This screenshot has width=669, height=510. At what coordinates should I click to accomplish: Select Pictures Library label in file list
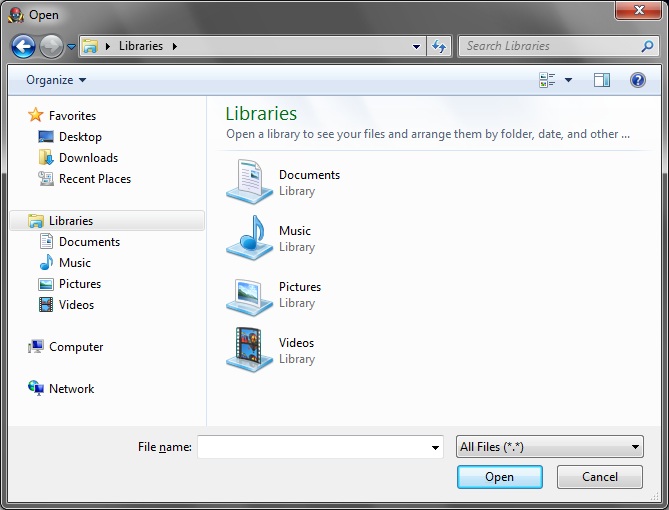pyautogui.click(x=300, y=294)
